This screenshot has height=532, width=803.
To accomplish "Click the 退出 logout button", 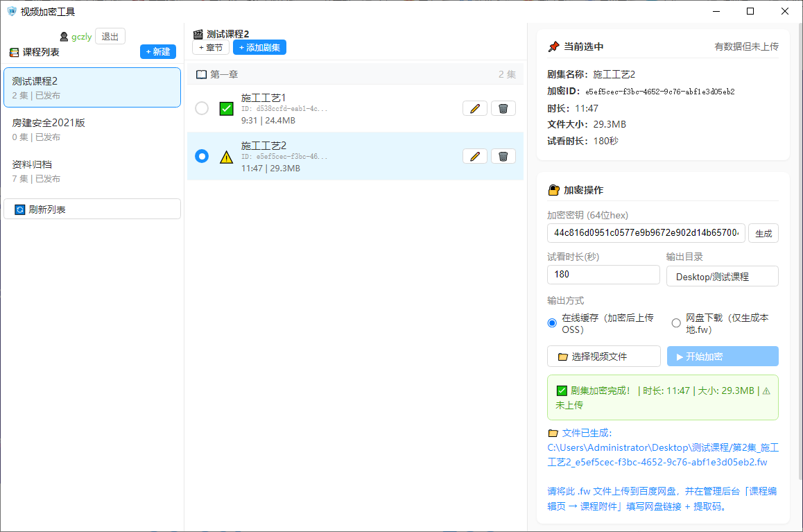I will [x=110, y=36].
